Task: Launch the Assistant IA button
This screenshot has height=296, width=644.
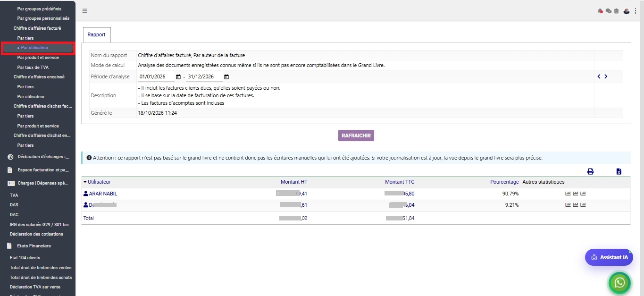Action: pyautogui.click(x=609, y=257)
